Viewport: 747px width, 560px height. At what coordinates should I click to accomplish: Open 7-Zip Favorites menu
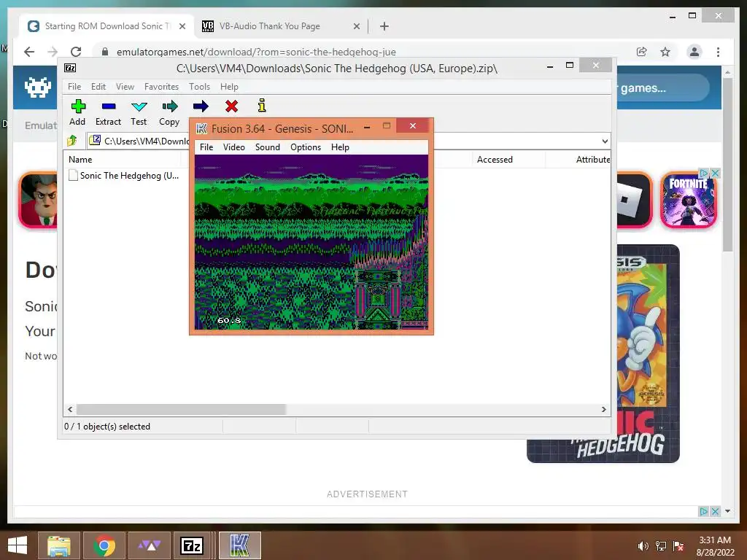161,87
